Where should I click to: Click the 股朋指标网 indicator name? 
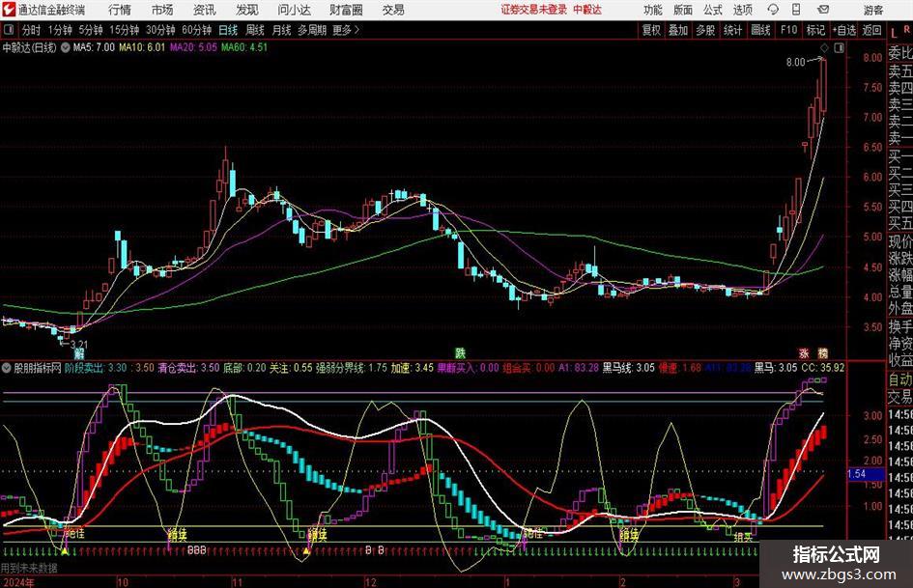tap(38, 368)
